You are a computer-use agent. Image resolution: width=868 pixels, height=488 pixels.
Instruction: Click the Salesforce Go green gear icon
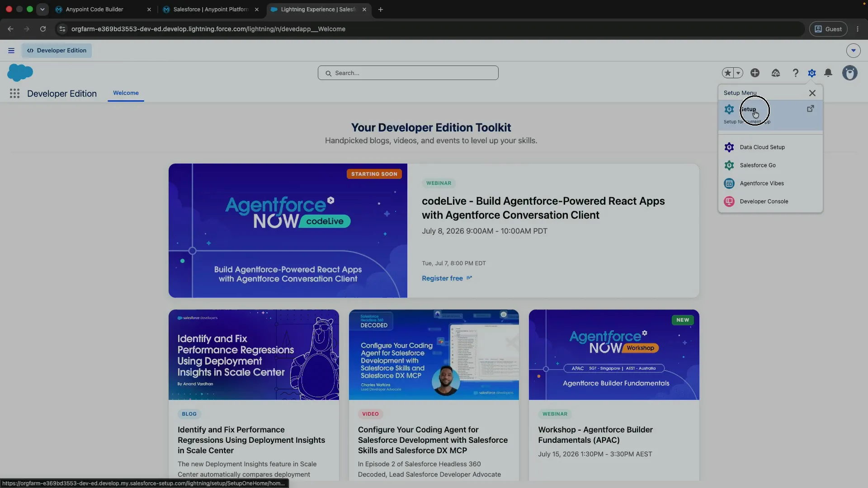point(729,165)
